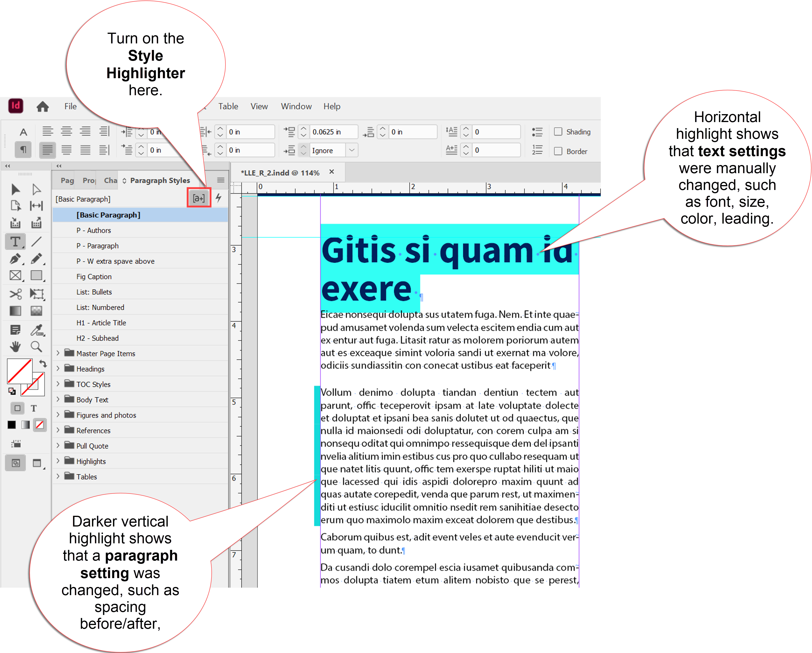The width and height of the screenshot is (812, 653).
Task: Open the Window menu
Action: [x=296, y=106]
